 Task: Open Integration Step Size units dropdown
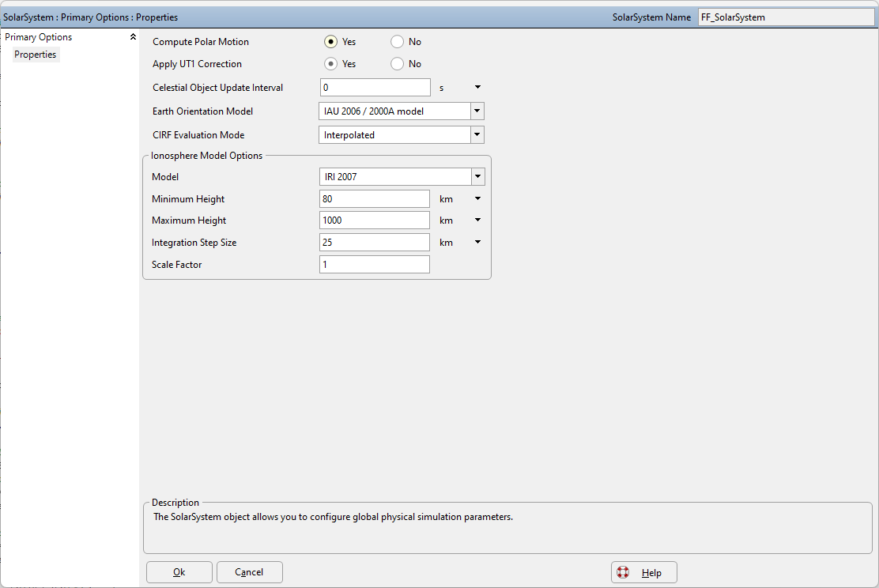click(x=477, y=242)
